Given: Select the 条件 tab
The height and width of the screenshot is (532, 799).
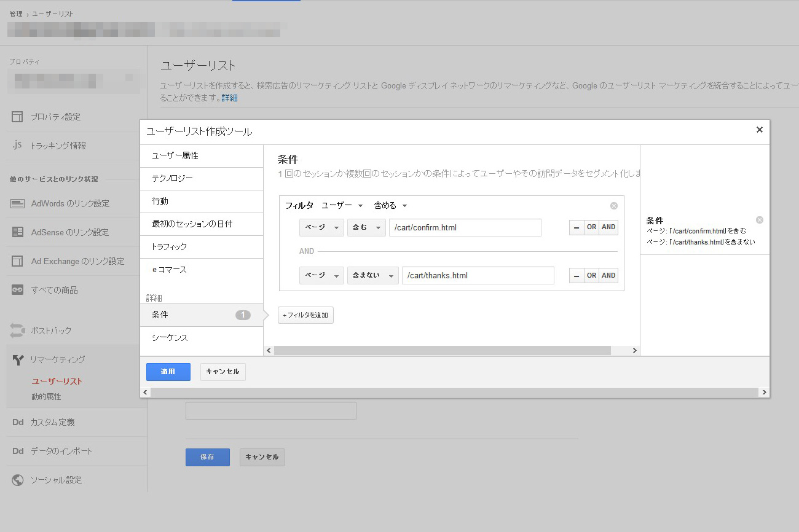Looking at the screenshot, I should click(202, 315).
